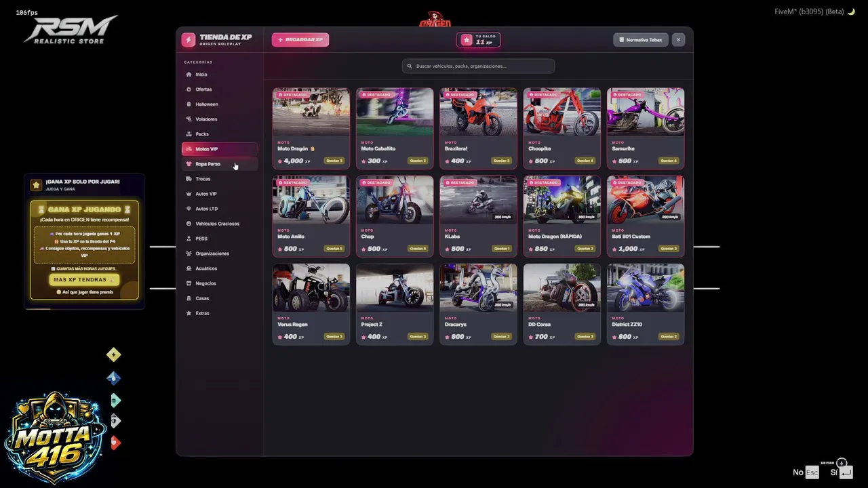Focus the Buscar vehículos search field
The height and width of the screenshot is (488, 868).
click(x=478, y=66)
